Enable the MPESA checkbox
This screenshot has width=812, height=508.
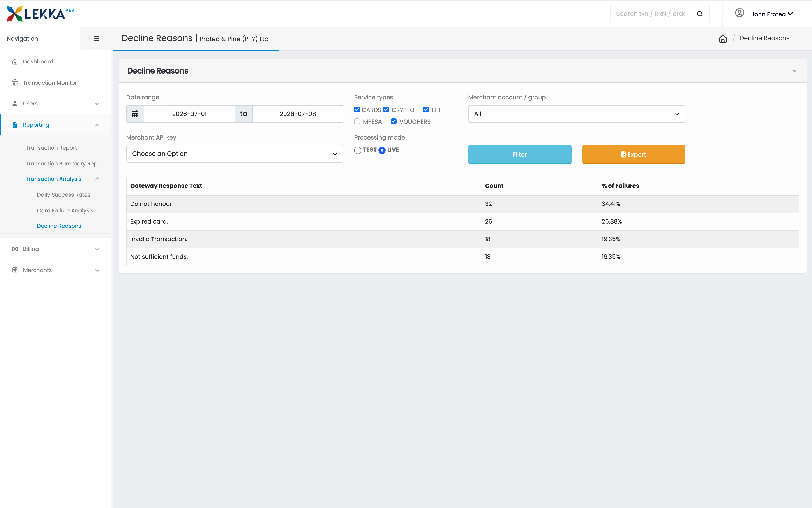[357, 121]
